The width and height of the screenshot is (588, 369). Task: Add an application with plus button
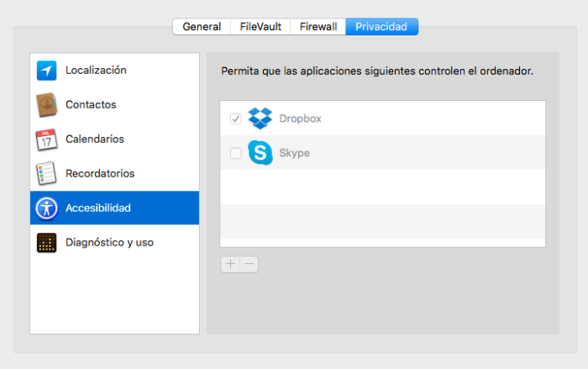pos(230,264)
